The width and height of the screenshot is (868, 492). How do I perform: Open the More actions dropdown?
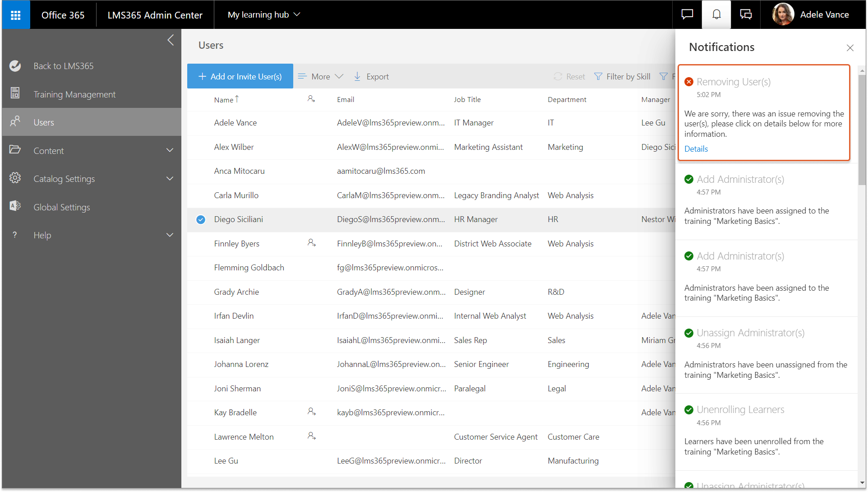click(321, 76)
